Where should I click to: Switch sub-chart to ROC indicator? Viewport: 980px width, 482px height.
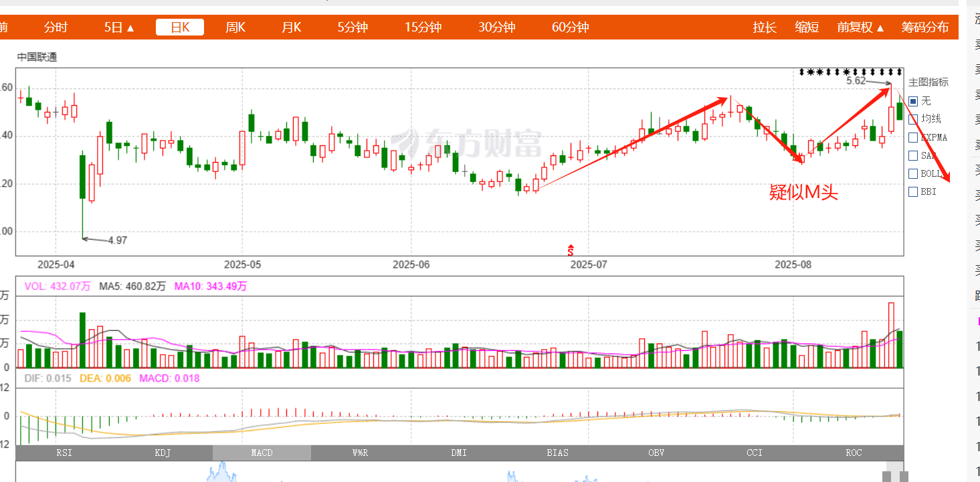click(x=854, y=453)
